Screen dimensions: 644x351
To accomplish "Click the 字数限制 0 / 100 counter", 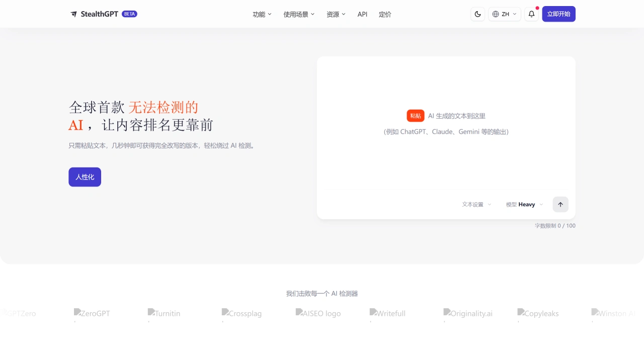I will point(555,226).
